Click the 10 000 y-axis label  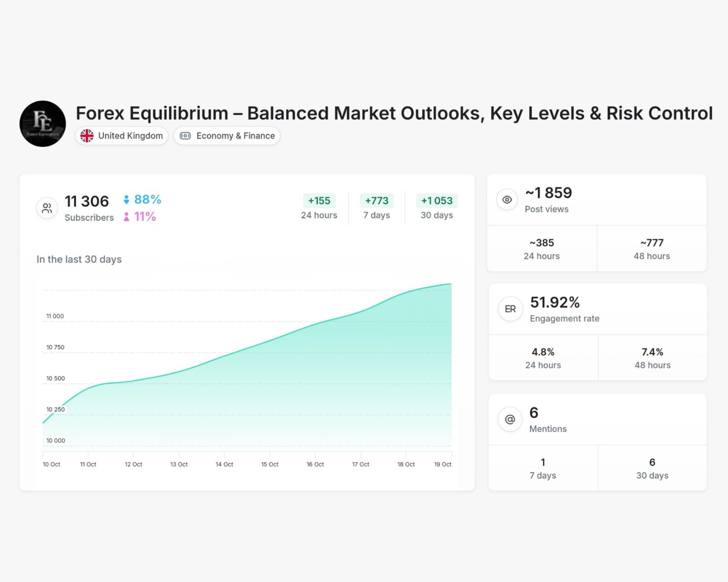[x=56, y=441]
